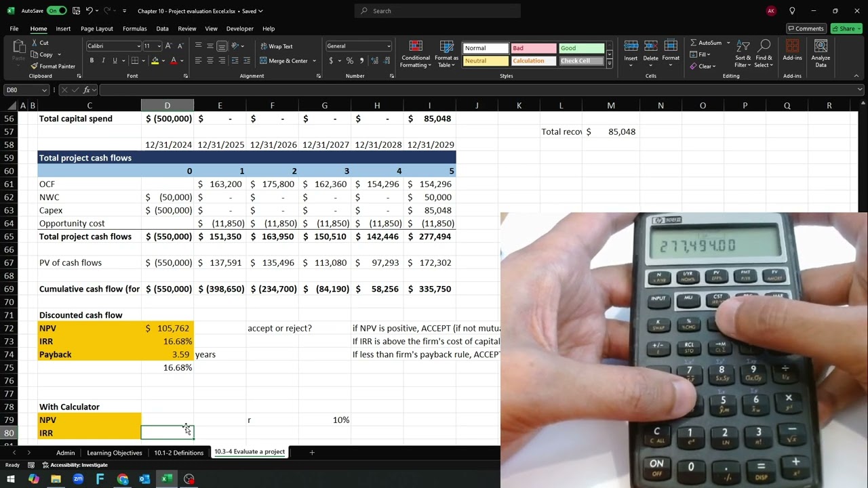This screenshot has width=868, height=488.
Task: Open the Developer ribbon tab
Action: point(239,28)
